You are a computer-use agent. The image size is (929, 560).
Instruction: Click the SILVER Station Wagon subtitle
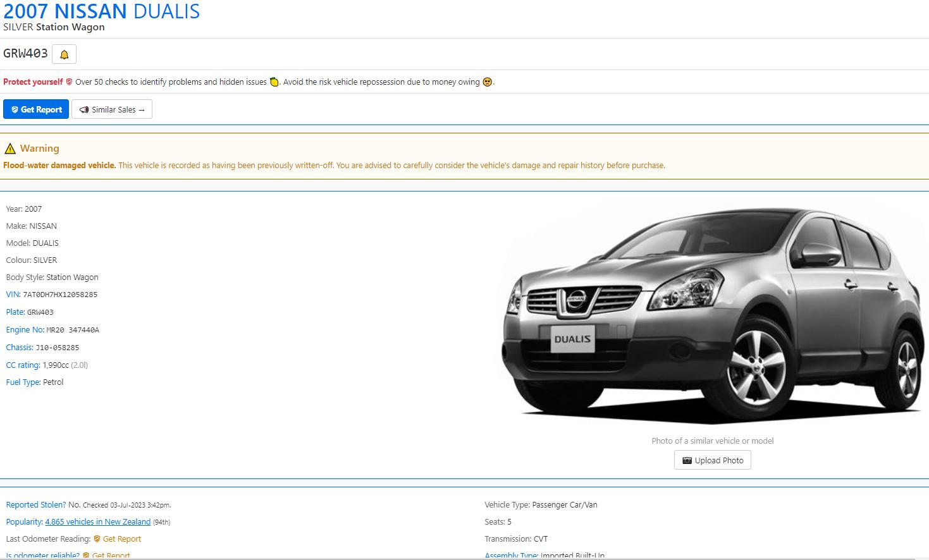click(x=54, y=27)
